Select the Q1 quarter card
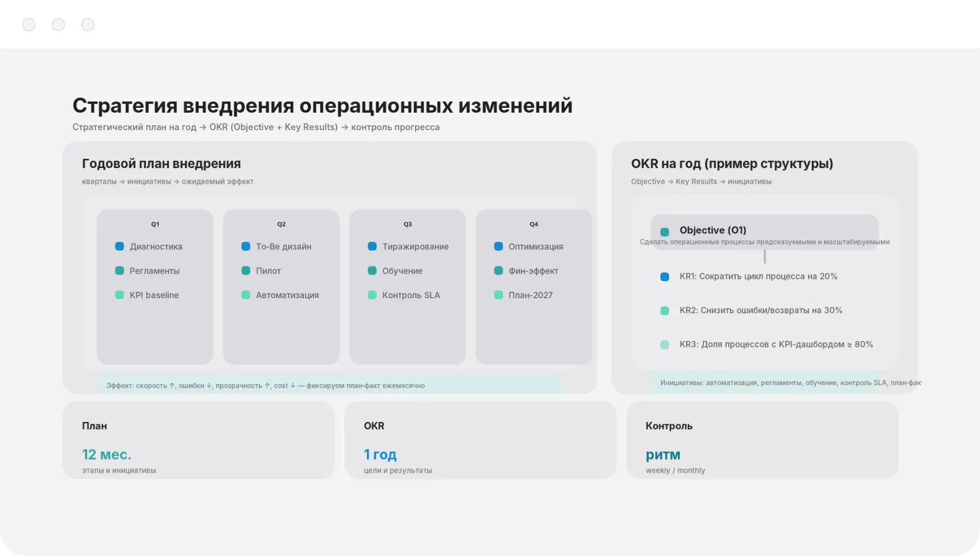The image size is (980, 556). point(155,328)
